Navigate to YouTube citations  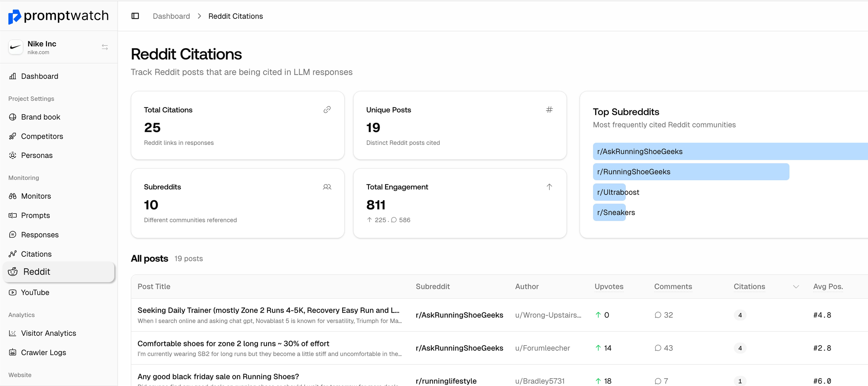coord(35,292)
